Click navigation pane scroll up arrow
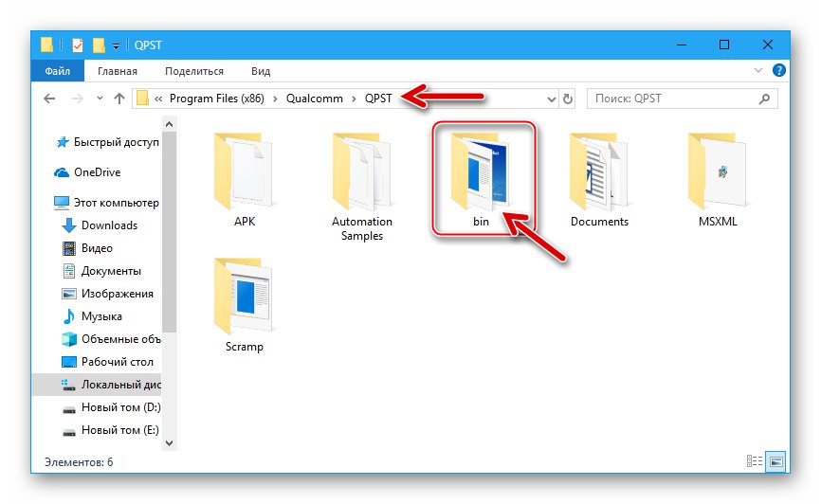 pyautogui.click(x=169, y=124)
